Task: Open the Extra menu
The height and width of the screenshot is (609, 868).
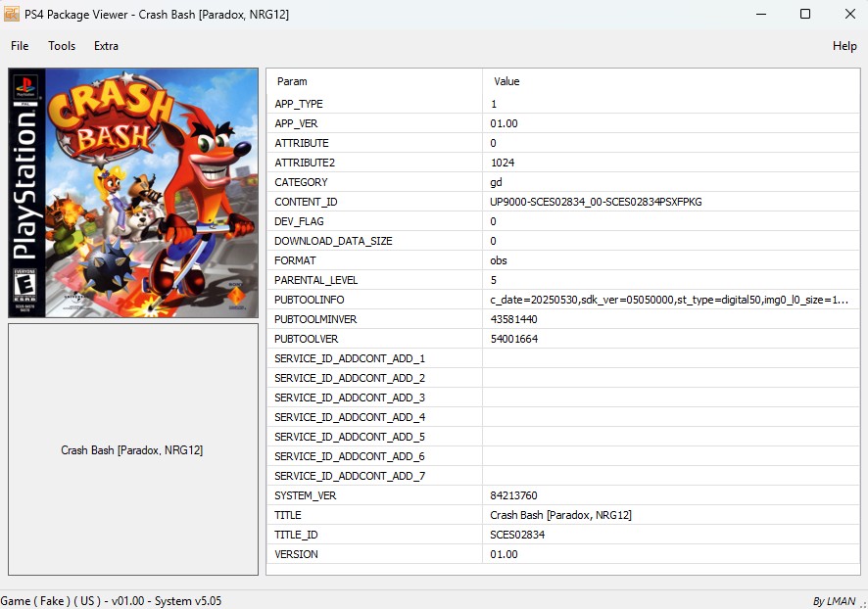Action: click(x=106, y=46)
